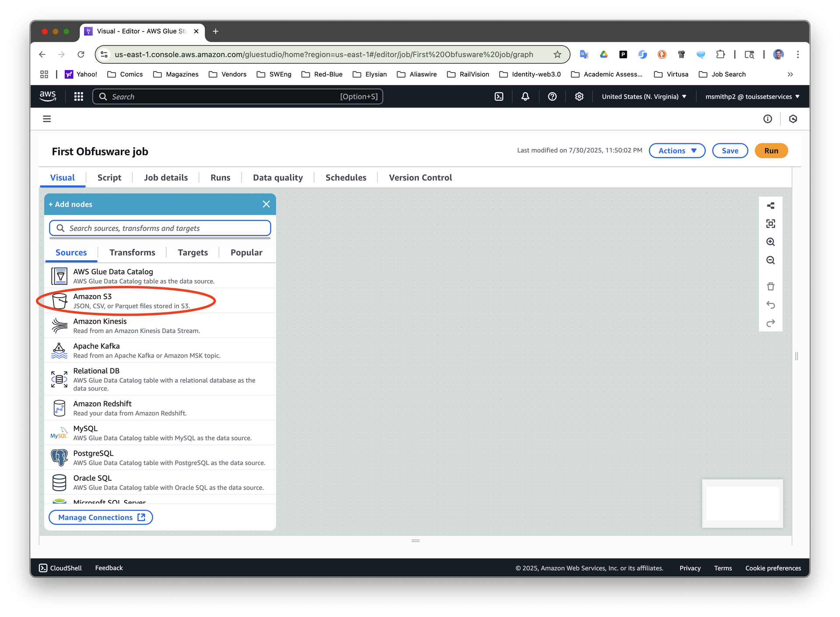Open the region selector United States (N. Virginia)
This screenshot has height=617, width=840.
coord(644,97)
